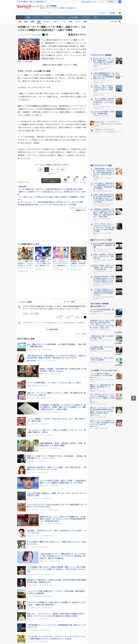
Task: Click 記事に関する報告 report icon link
Action: click(23, 182)
